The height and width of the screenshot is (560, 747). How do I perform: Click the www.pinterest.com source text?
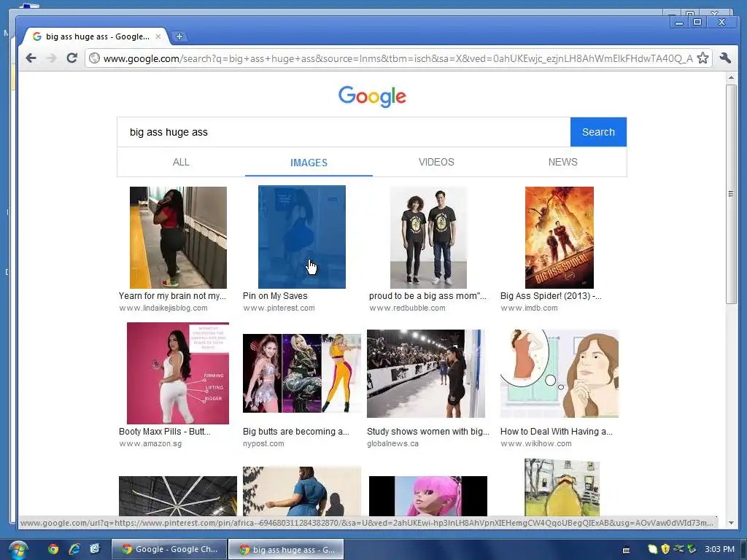pyautogui.click(x=279, y=308)
